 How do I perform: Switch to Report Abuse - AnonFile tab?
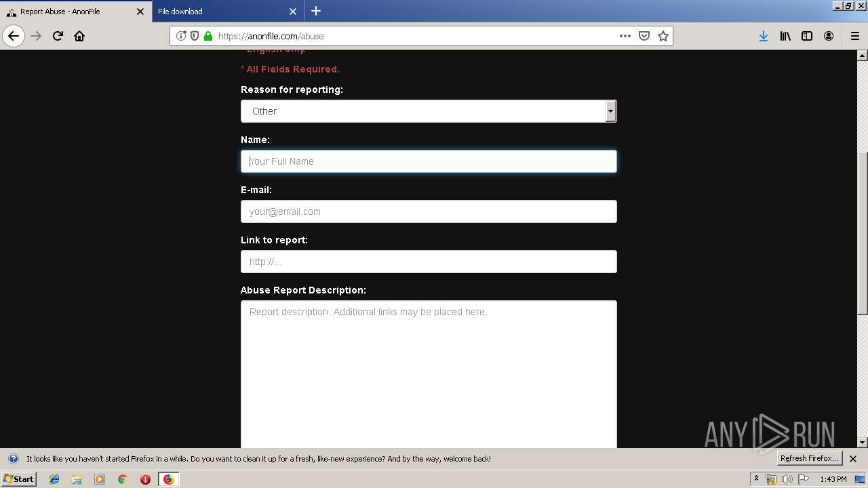point(76,12)
